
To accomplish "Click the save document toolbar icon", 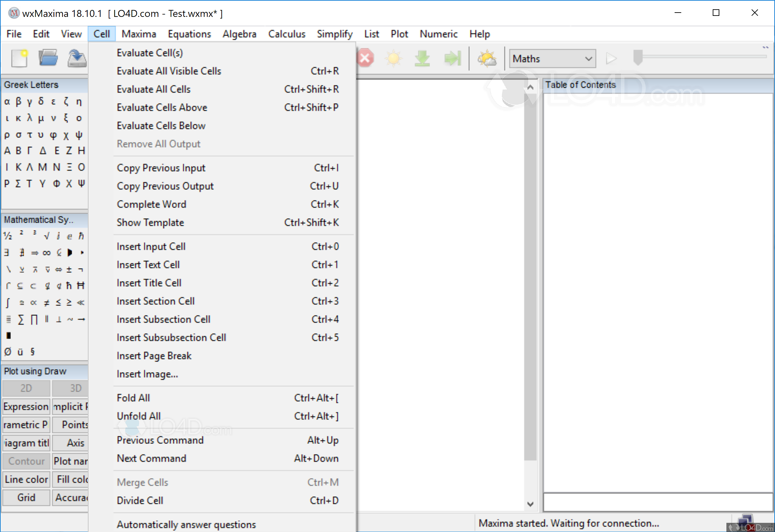I will [77, 58].
